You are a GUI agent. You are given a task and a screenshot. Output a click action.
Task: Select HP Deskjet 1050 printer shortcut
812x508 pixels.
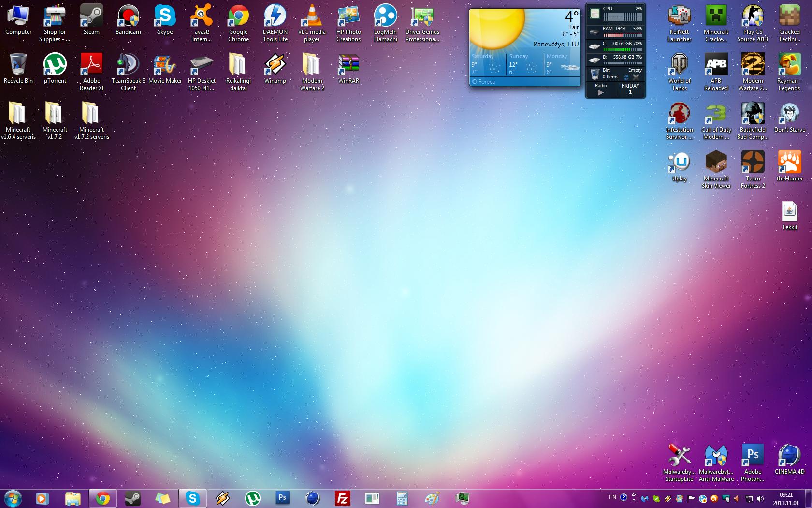point(202,72)
